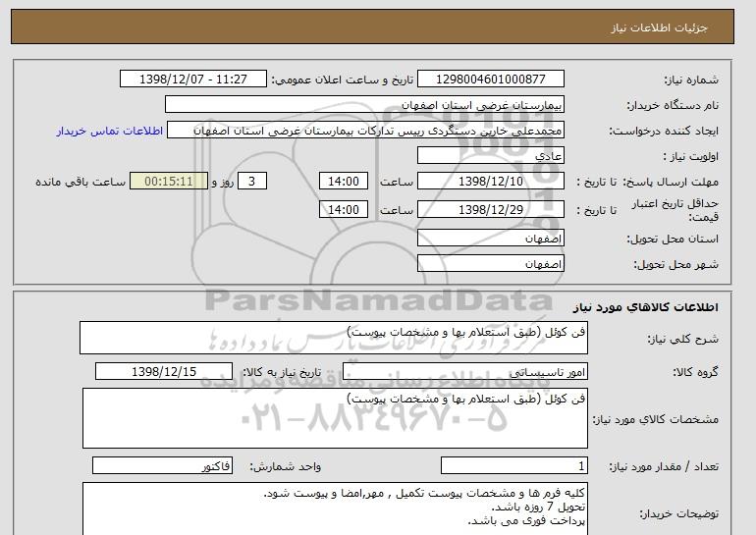
Task: Select the ساعت باقی مانده text
Action: [81, 182]
